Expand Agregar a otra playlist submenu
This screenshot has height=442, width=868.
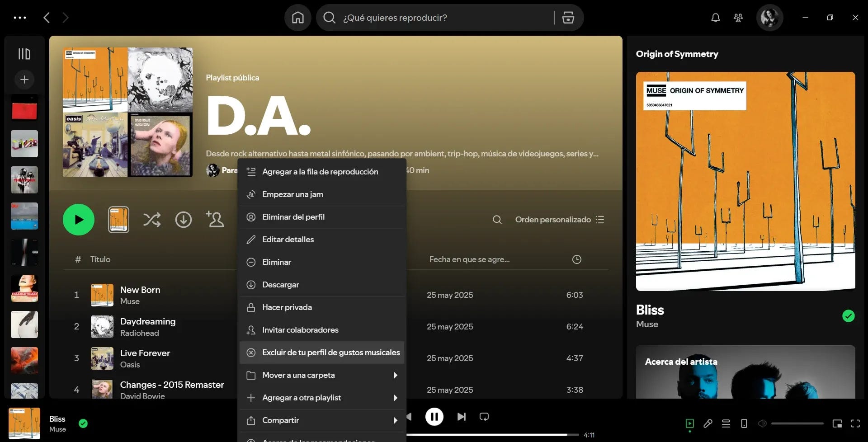point(321,398)
